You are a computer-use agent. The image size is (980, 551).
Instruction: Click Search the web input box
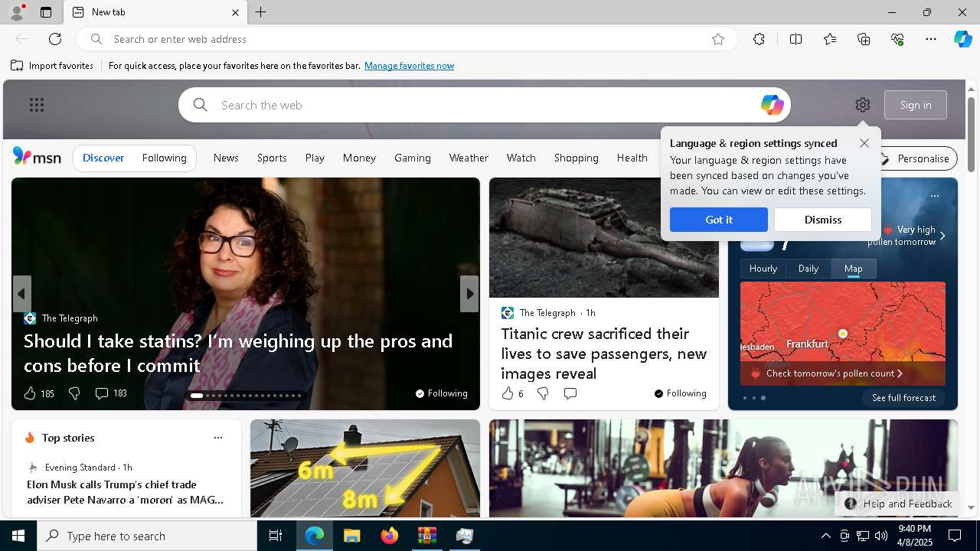coord(485,105)
